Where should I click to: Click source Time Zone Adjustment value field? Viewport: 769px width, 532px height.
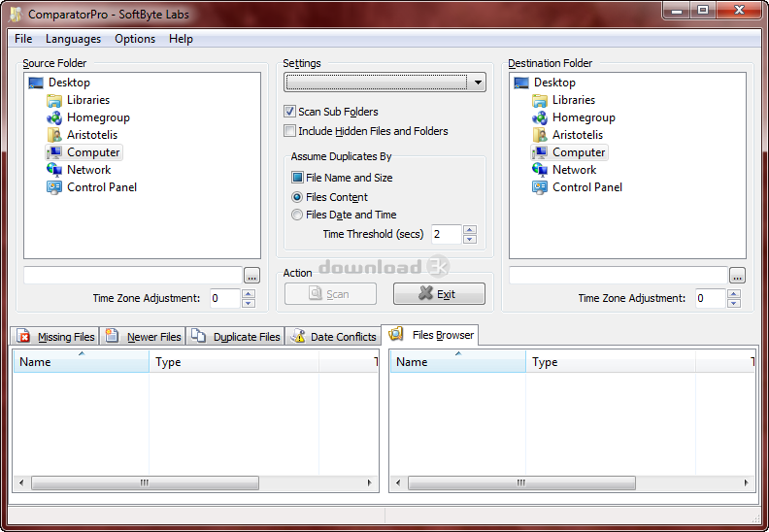tap(225, 298)
